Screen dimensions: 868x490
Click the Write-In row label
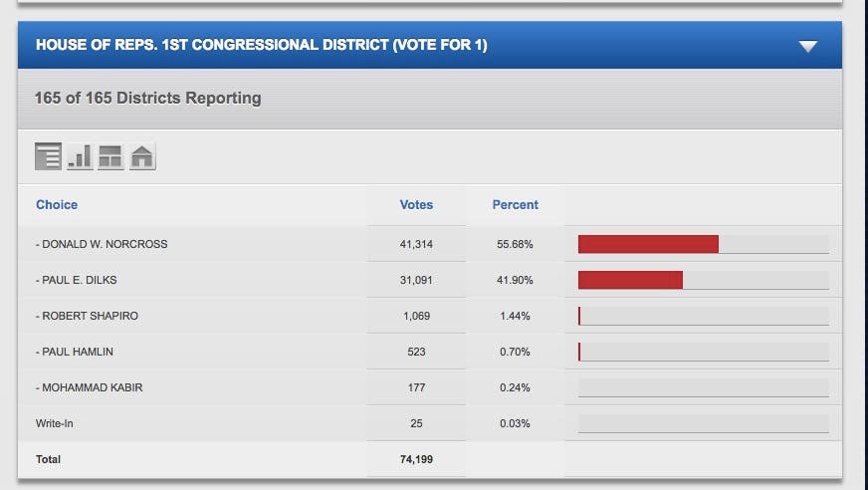point(55,423)
